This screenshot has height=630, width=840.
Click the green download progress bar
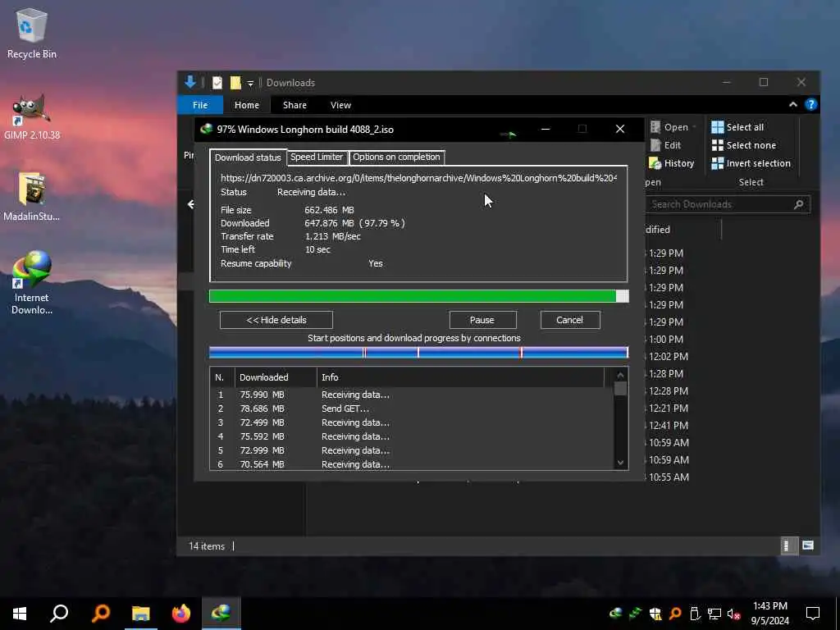coord(418,296)
